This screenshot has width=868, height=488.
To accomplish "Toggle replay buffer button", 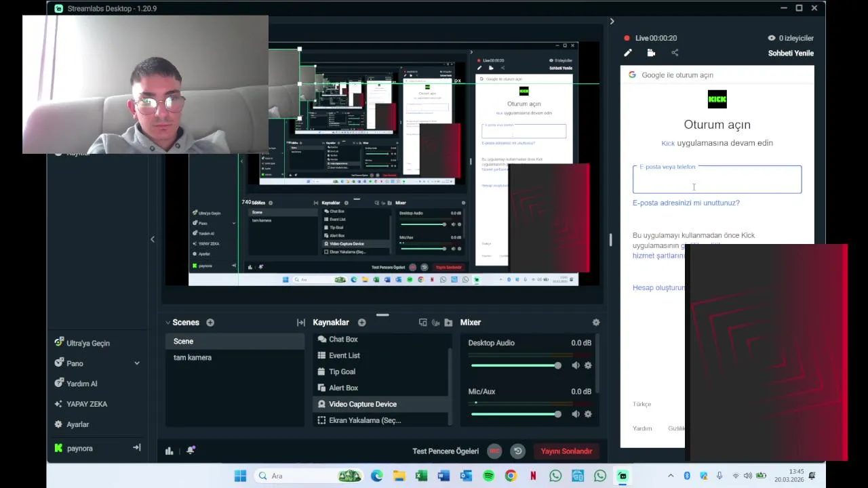I will tap(518, 451).
